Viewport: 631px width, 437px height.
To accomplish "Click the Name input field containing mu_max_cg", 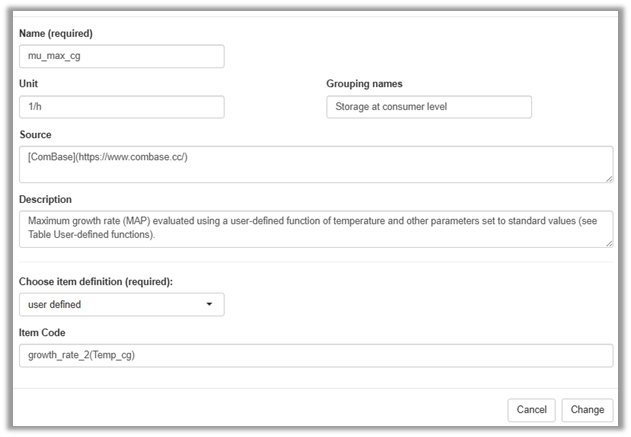I will coord(121,56).
